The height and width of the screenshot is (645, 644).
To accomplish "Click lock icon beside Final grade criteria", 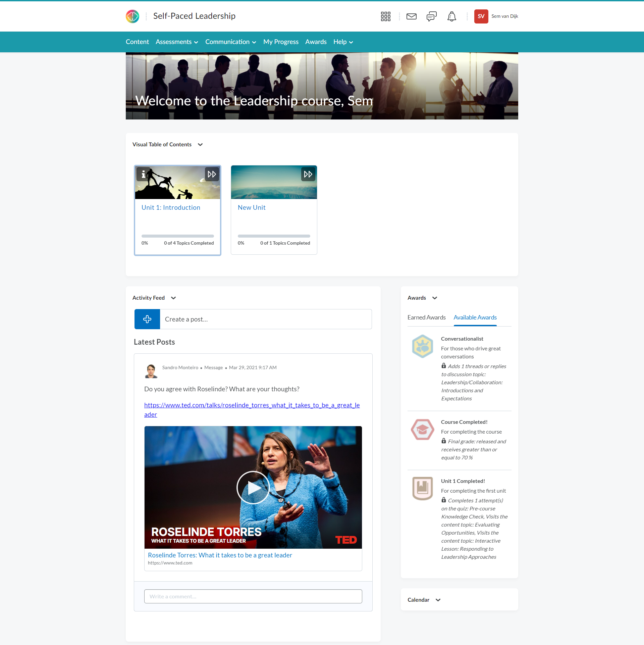I will 444,441.
